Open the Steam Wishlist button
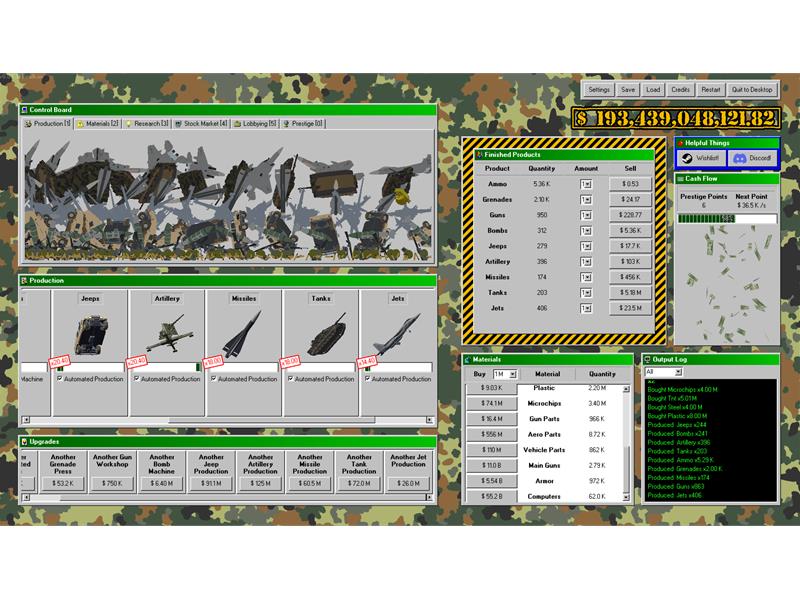 click(x=701, y=158)
